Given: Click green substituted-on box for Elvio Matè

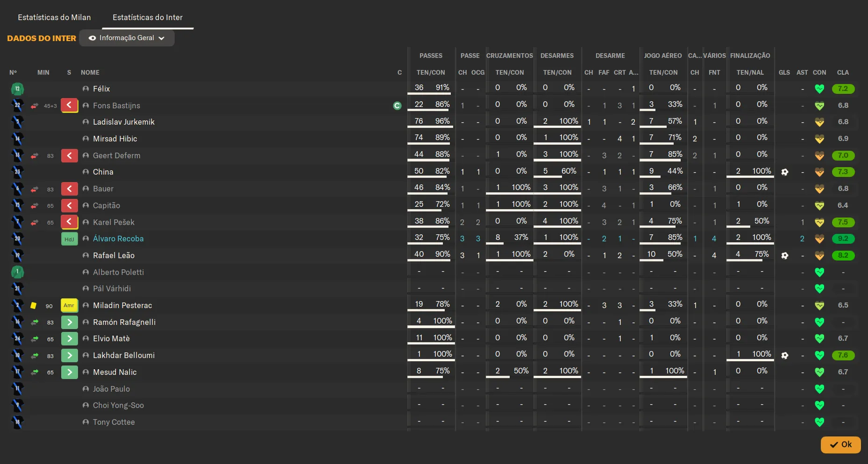Looking at the screenshot, I should pyautogui.click(x=69, y=338).
